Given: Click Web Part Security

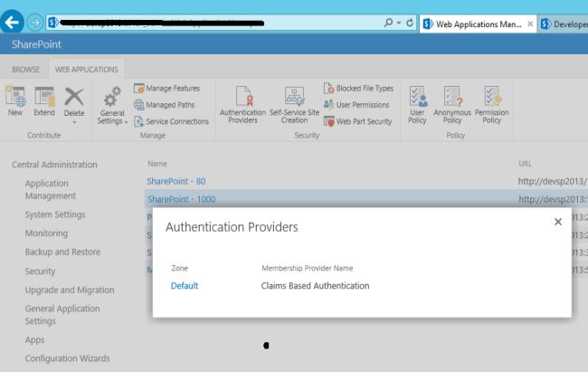Looking at the screenshot, I should (357, 121).
